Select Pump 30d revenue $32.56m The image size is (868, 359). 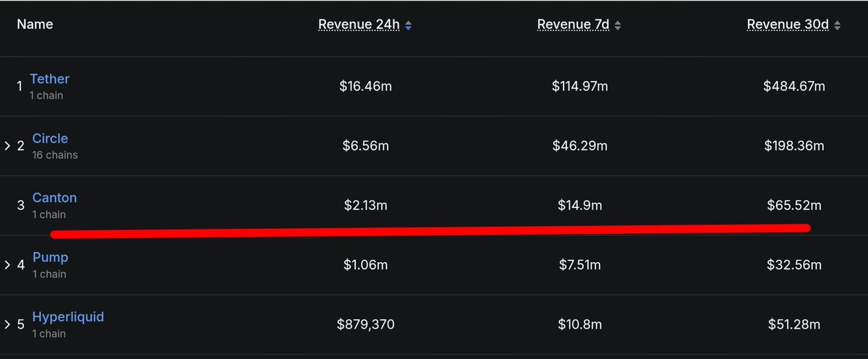pyautogui.click(x=793, y=265)
